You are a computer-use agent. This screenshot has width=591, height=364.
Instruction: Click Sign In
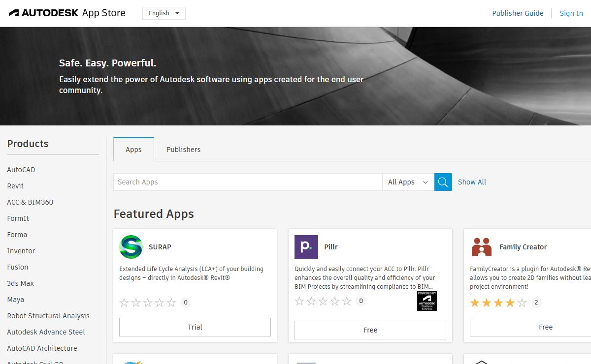571,13
